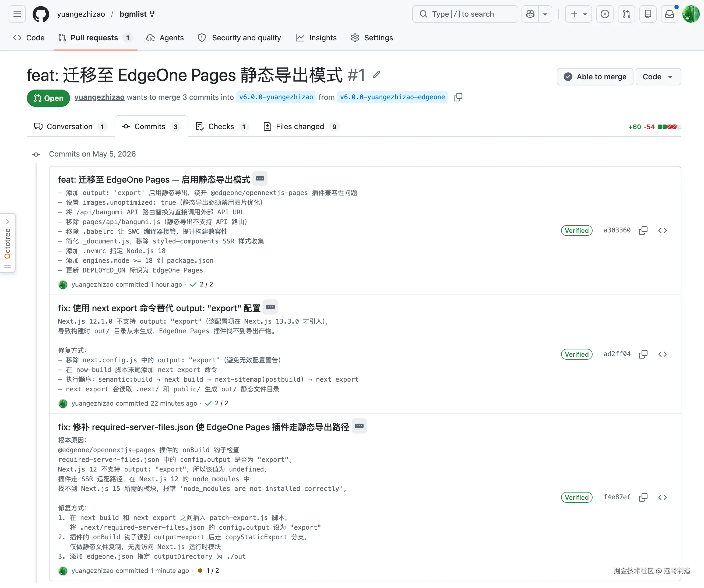Screen dimensions: 704x588
Task: Open Security and quality tab
Action: pos(240,38)
